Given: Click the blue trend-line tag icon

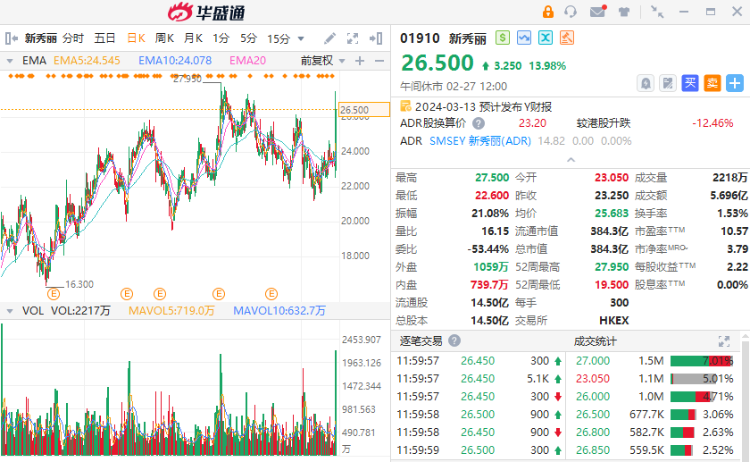Looking at the screenshot, I should coord(524,38).
